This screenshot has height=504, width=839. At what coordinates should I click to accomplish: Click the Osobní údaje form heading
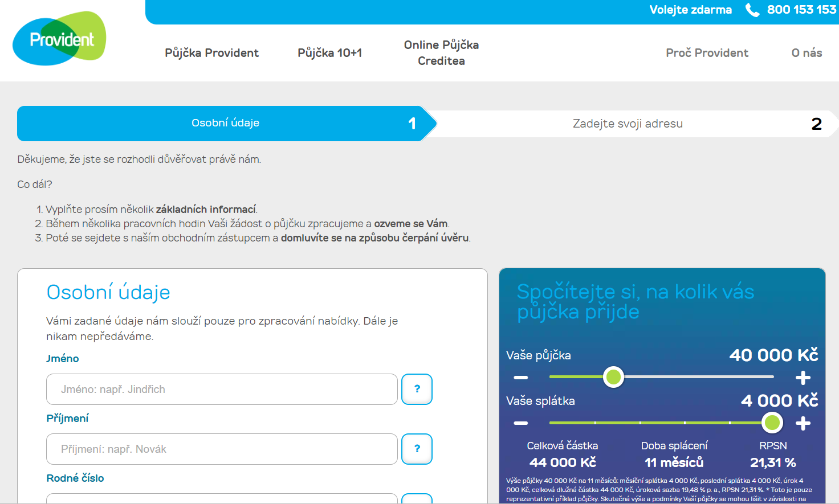coord(108,292)
